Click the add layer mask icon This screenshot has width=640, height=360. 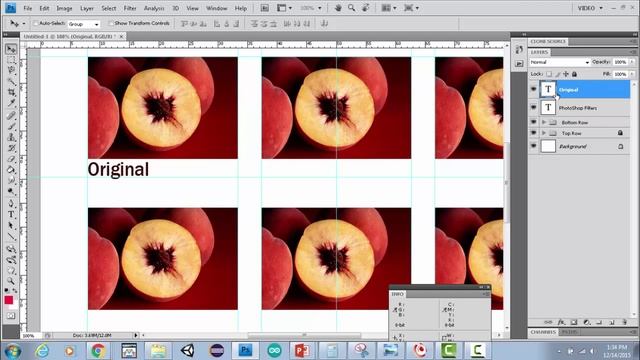click(573, 322)
